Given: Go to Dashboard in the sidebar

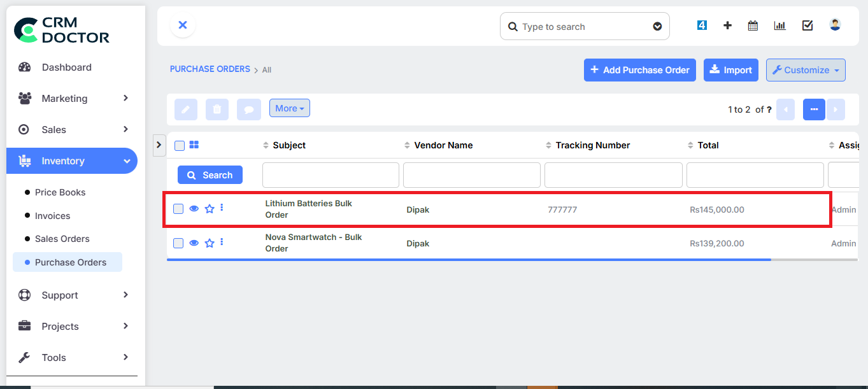Looking at the screenshot, I should click(66, 67).
